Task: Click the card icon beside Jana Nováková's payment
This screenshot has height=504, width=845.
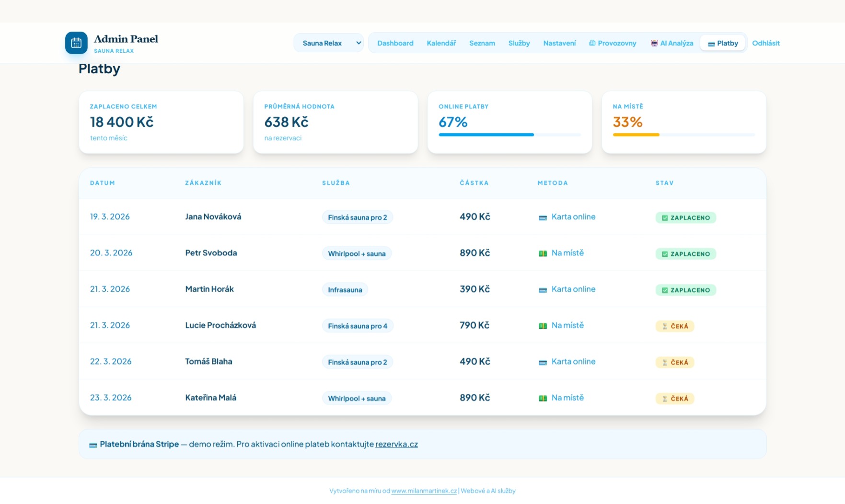Action: tap(543, 218)
